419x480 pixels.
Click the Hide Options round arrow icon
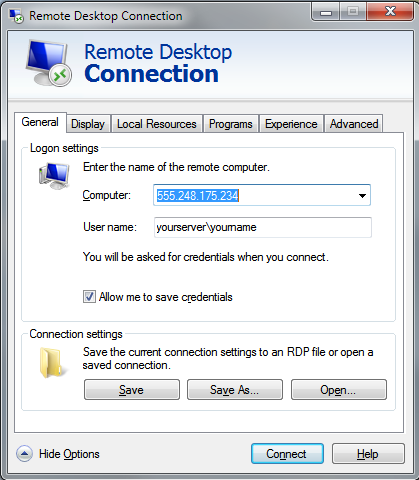click(x=24, y=454)
